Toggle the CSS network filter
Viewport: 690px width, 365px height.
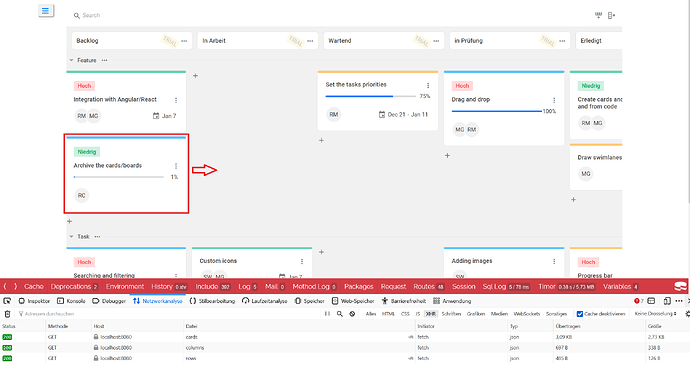point(405,314)
